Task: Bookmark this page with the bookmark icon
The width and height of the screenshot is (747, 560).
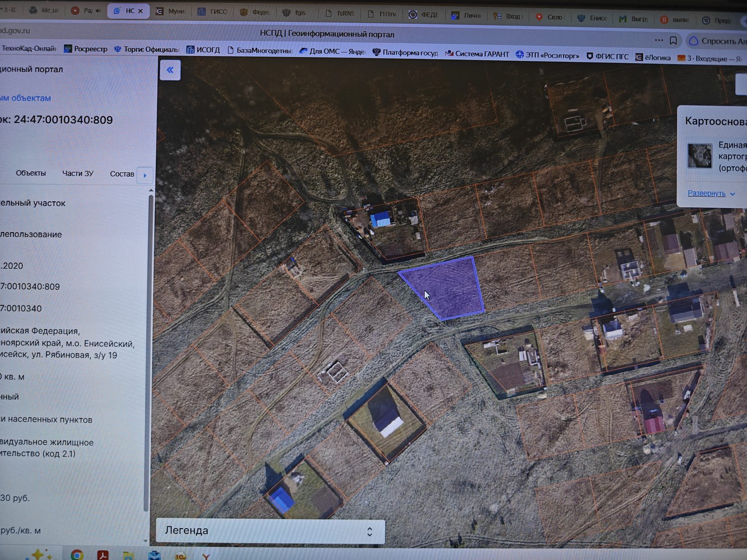Action: (673, 40)
